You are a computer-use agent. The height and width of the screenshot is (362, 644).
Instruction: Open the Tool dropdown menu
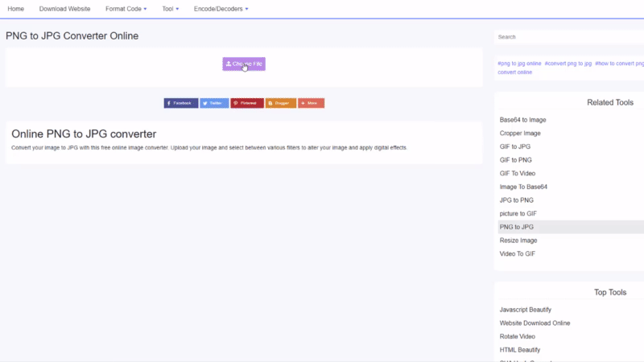tap(169, 9)
